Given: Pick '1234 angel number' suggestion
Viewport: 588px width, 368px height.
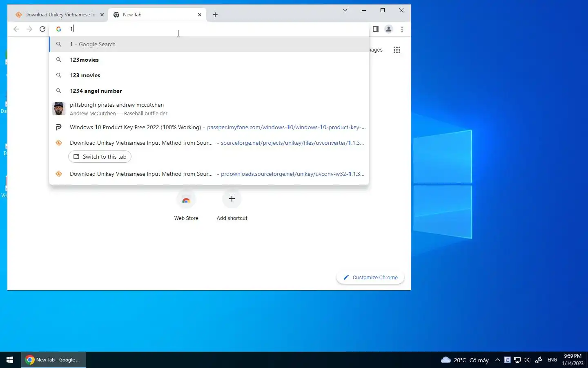Looking at the screenshot, I should click(209, 91).
